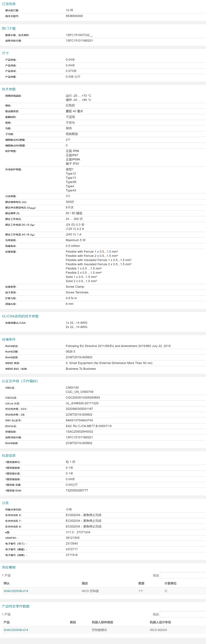
Task: Click the net weight value 0.038 公斤
Action: (73, 77)
